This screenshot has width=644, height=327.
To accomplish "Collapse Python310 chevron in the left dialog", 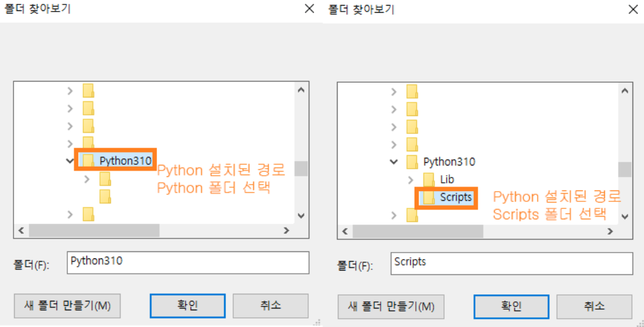I will point(70,161).
